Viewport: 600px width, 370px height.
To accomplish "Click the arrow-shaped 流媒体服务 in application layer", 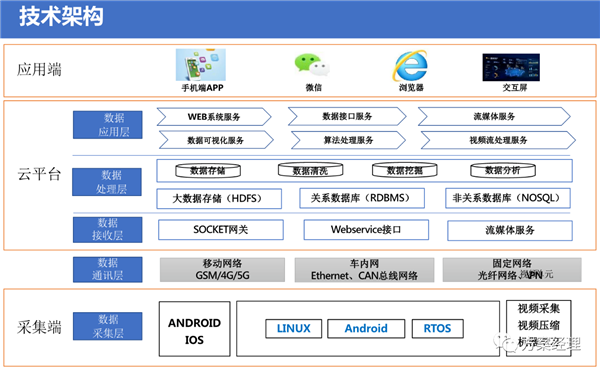I will (494, 116).
